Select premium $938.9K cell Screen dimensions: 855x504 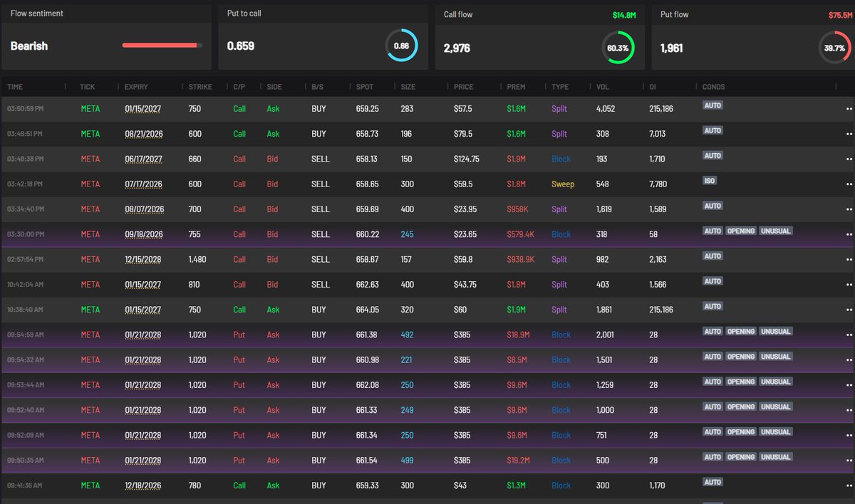[521, 260]
